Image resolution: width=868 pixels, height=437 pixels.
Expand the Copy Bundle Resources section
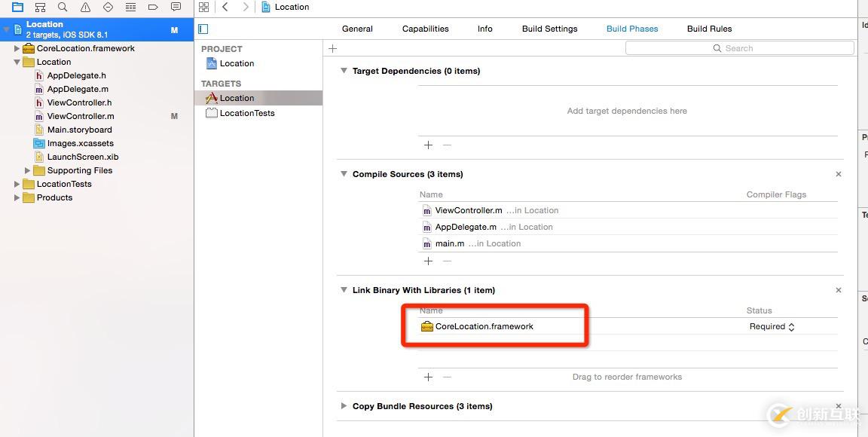pos(344,406)
